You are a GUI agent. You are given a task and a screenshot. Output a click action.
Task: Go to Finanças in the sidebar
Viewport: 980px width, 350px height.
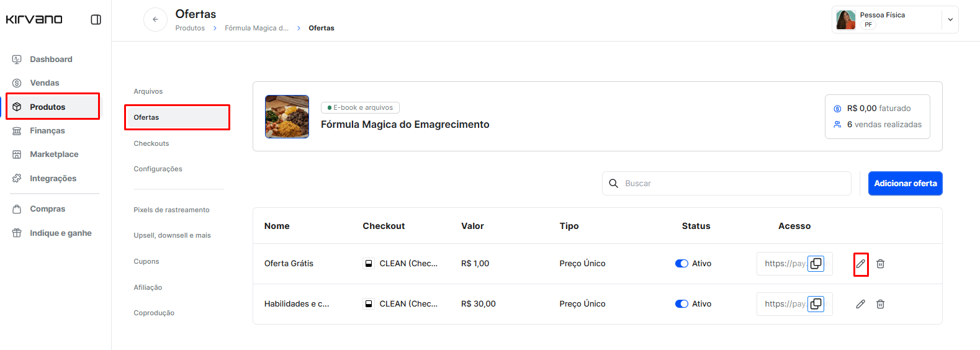tap(47, 131)
